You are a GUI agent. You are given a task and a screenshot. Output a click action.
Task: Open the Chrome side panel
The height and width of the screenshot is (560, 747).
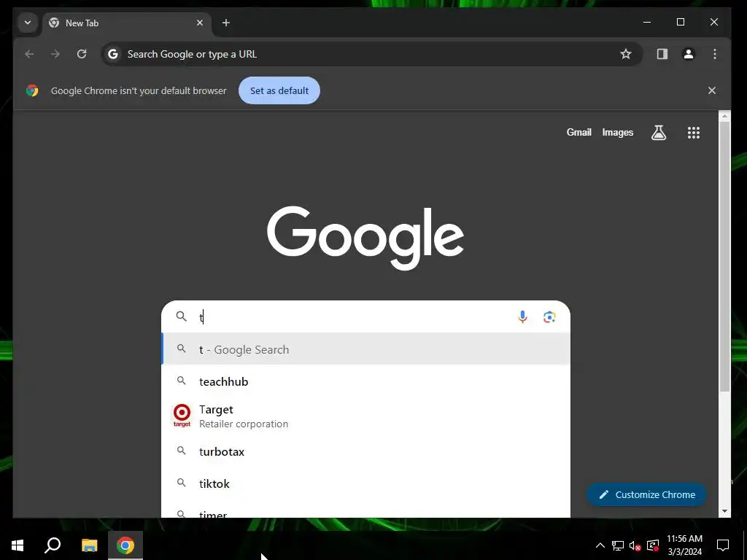(662, 54)
